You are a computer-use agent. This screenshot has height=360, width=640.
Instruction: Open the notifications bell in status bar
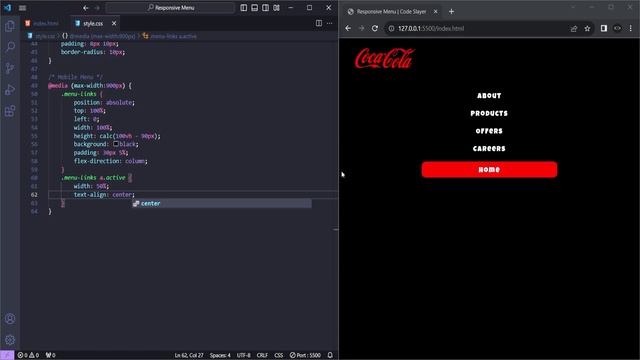coord(330,355)
